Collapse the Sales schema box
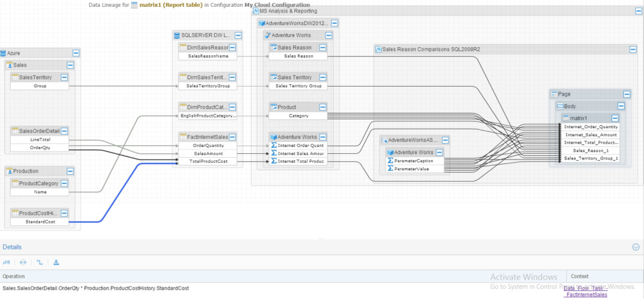 pos(70,65)
